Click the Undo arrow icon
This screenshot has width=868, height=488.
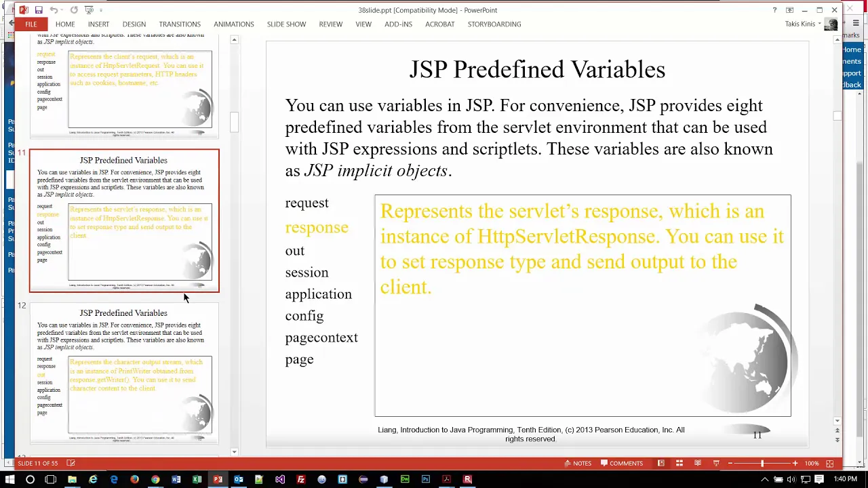click(x=54, y=10)
